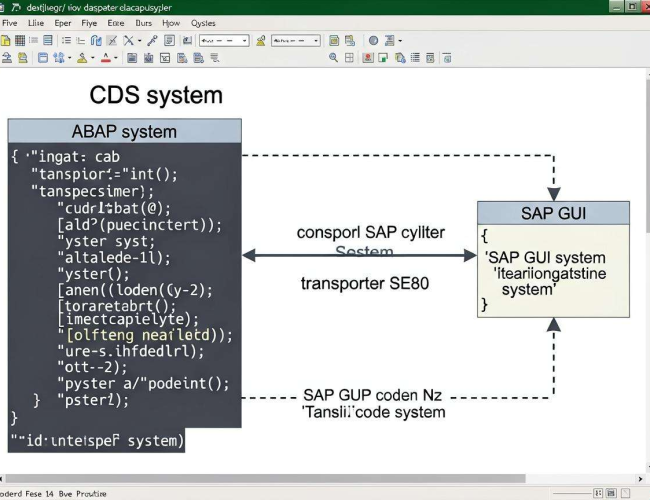Click the picture frame icon before first combo box

coord(187,40)
